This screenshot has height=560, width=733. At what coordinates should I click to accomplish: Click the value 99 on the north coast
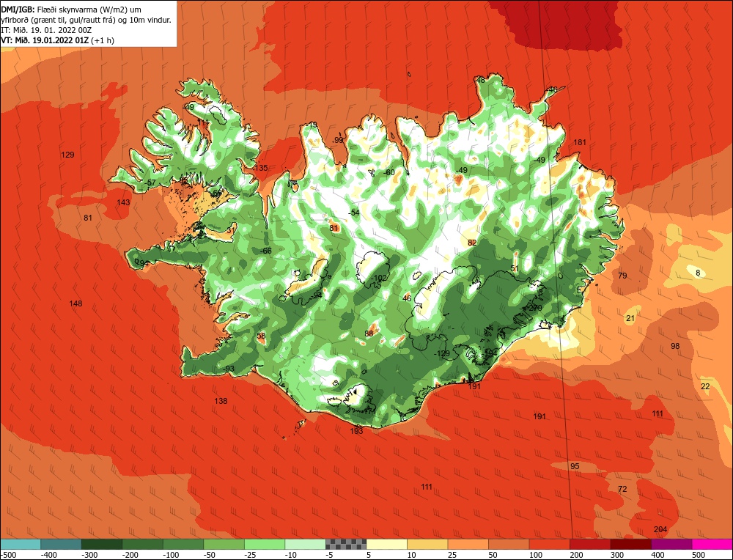click(339, 140)
